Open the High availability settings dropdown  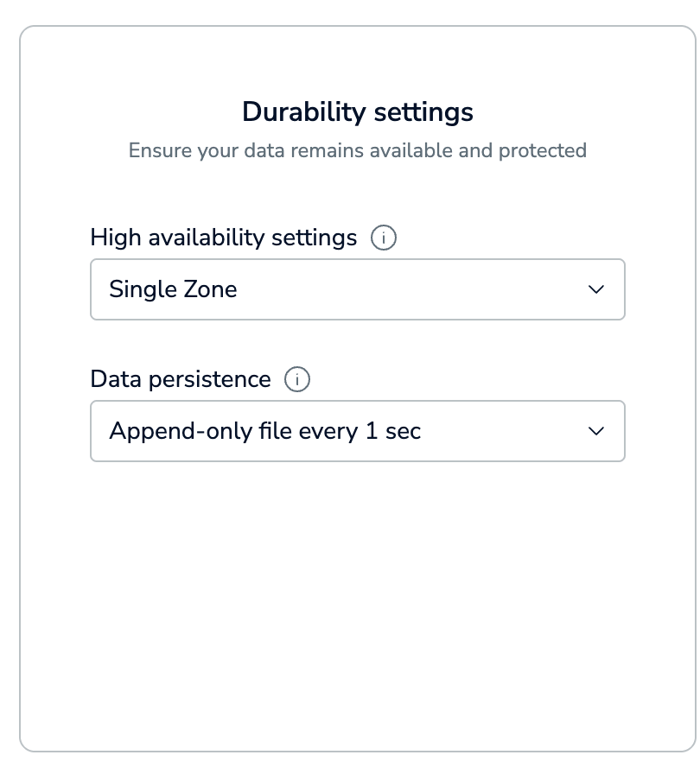point(358,289)
